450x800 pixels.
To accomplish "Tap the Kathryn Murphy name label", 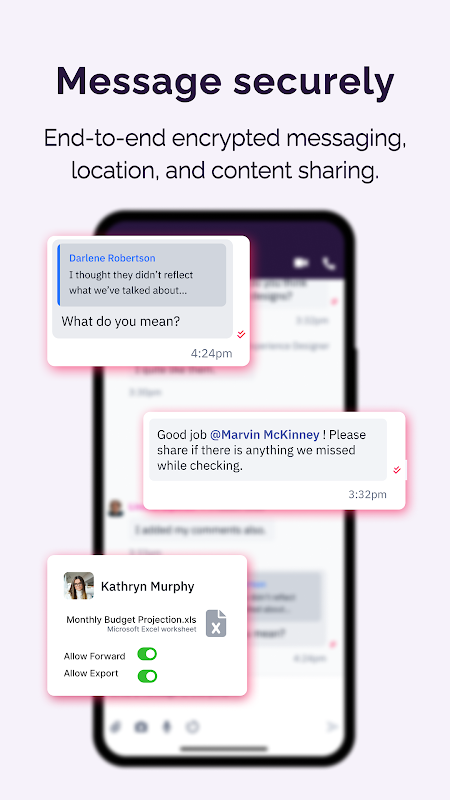I will click(147, 586).
